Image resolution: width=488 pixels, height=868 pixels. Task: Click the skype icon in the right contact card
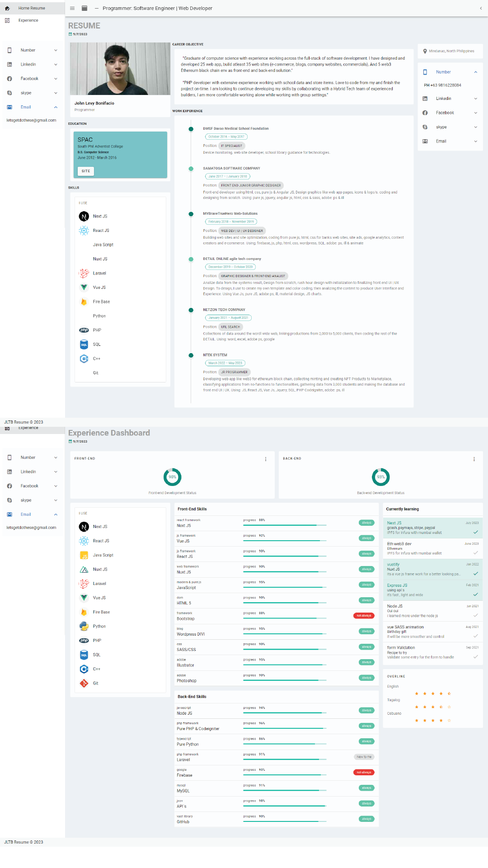(x=425, y=127)
